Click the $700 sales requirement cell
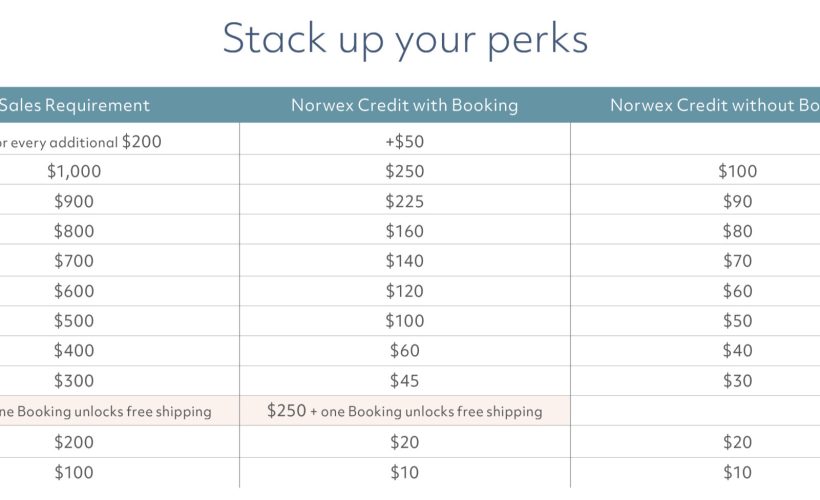This screenshot has width=820, height=500. (x=74, y=261)
